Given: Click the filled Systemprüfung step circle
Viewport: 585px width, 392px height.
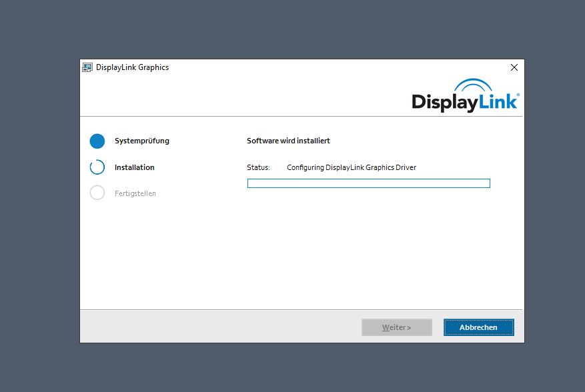Looking at the screenshot, I should (x=97, y=141).
